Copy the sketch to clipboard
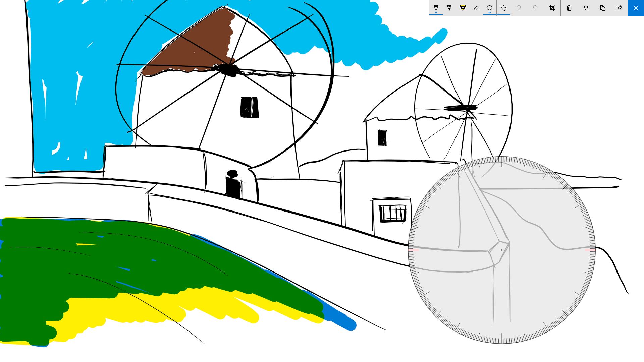The height and width of the screenshot is (362, 644). tap(603, 8)
